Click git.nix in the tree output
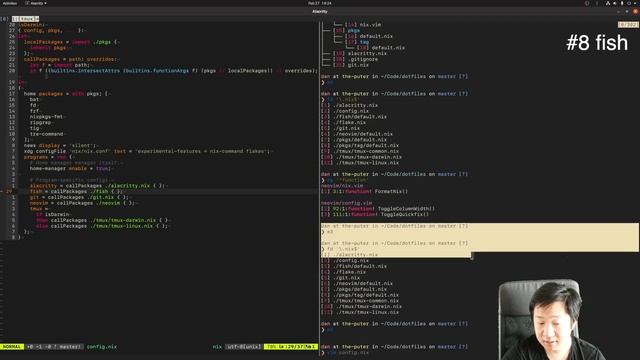 click(x=358, y=65)
